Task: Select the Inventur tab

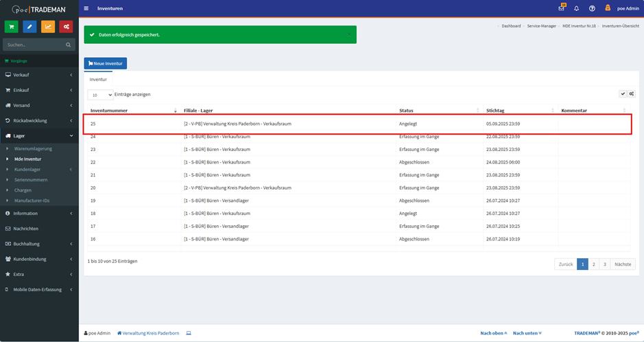Action: point(98,80)
